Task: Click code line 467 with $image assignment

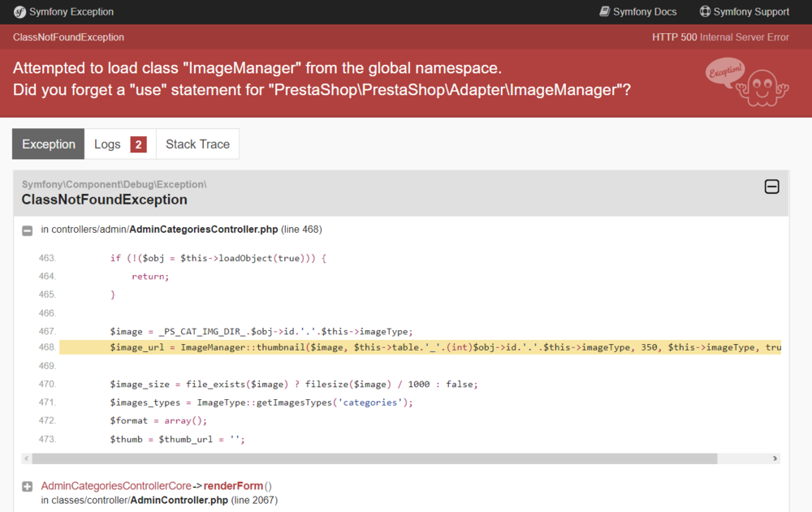Action: (261, 331)
